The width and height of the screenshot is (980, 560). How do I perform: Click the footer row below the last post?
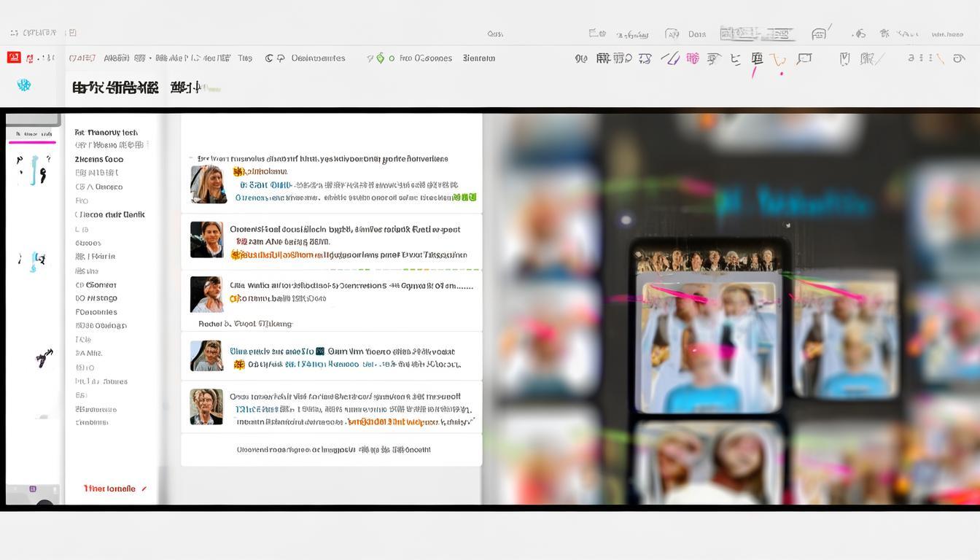pos(332,450)
